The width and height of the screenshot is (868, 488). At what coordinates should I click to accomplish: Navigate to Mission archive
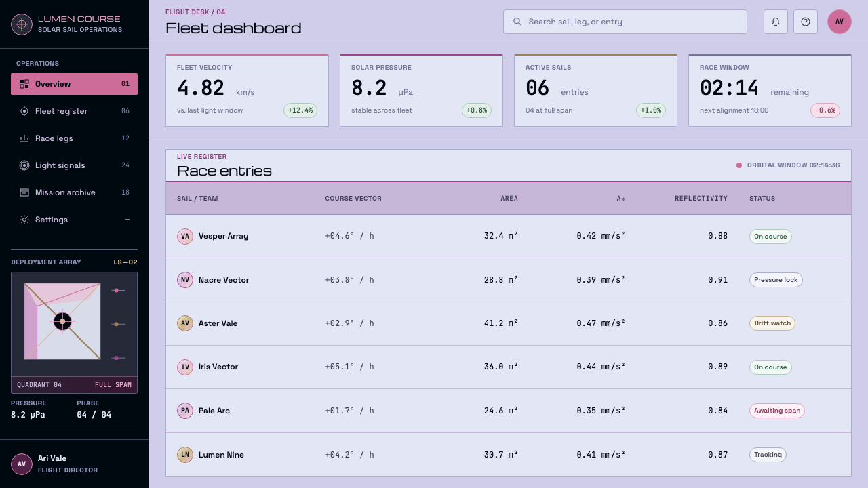[74, 192]
